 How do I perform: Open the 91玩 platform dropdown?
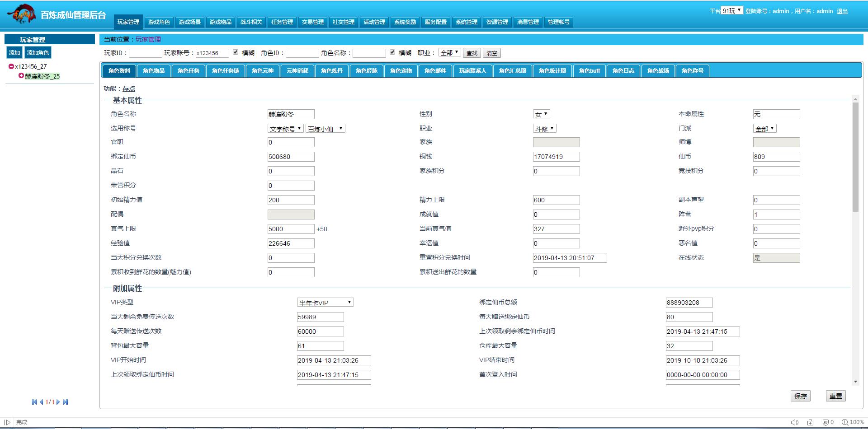[732, 10]
